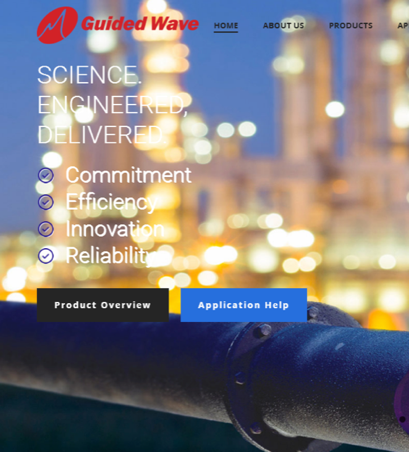Click the ENGINEERED, headline word
409x452 pixels.
(113, 105)
